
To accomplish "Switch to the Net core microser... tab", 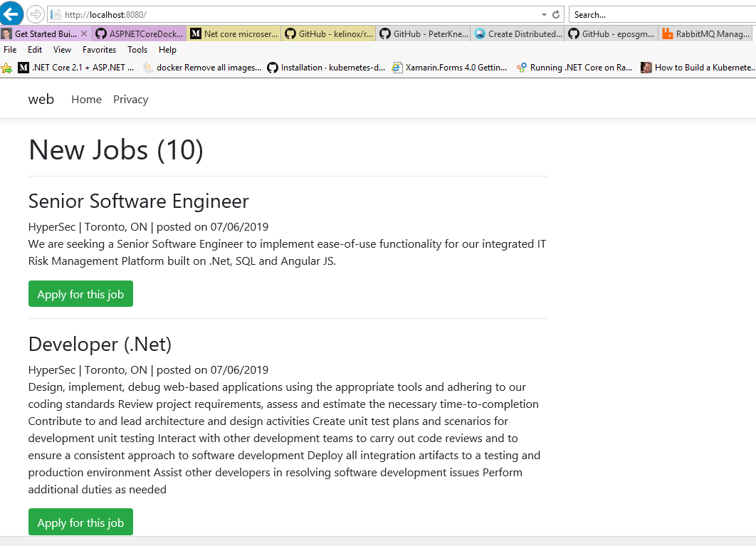I will click(x=233, y=33).
